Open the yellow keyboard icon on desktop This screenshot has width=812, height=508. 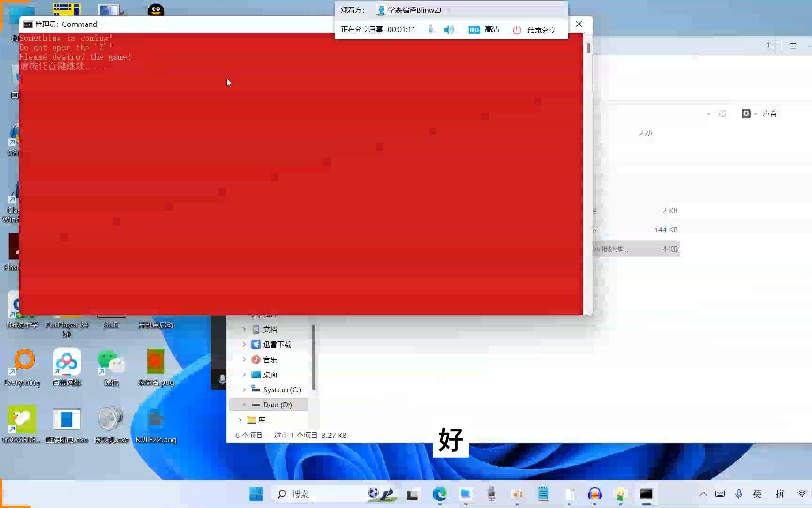point(67,9)
